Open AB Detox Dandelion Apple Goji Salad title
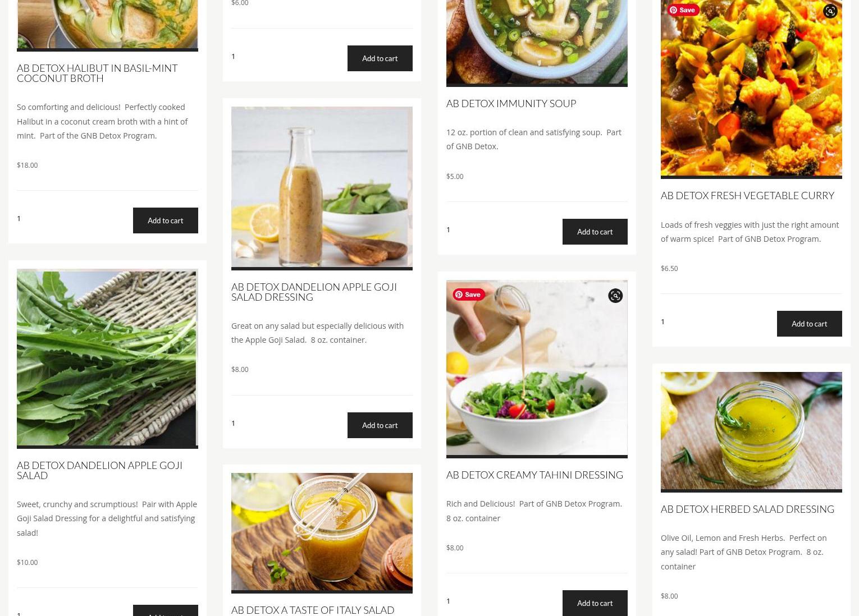Image resolution: width=859 pixels, height=616 pixels. point(99,470)
